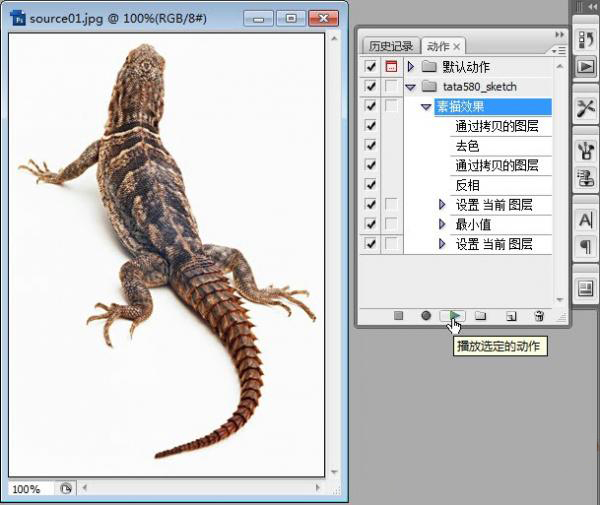Viewport: 600px width, 505px height.
Task: Minimize the source01.jpg document window
Action: coord(259,18)
